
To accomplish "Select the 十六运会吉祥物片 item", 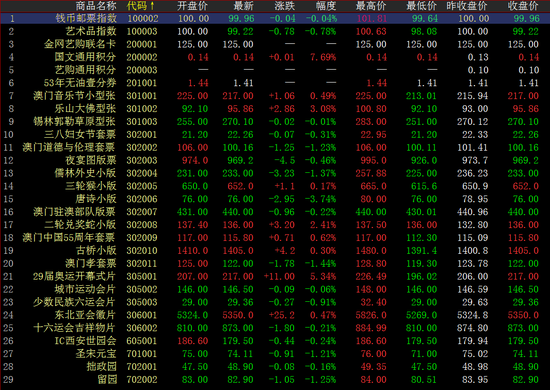I will 74,328.
